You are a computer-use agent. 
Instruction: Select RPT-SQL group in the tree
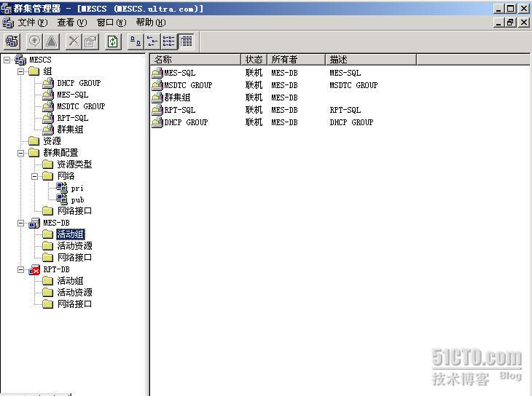(73, 118)
